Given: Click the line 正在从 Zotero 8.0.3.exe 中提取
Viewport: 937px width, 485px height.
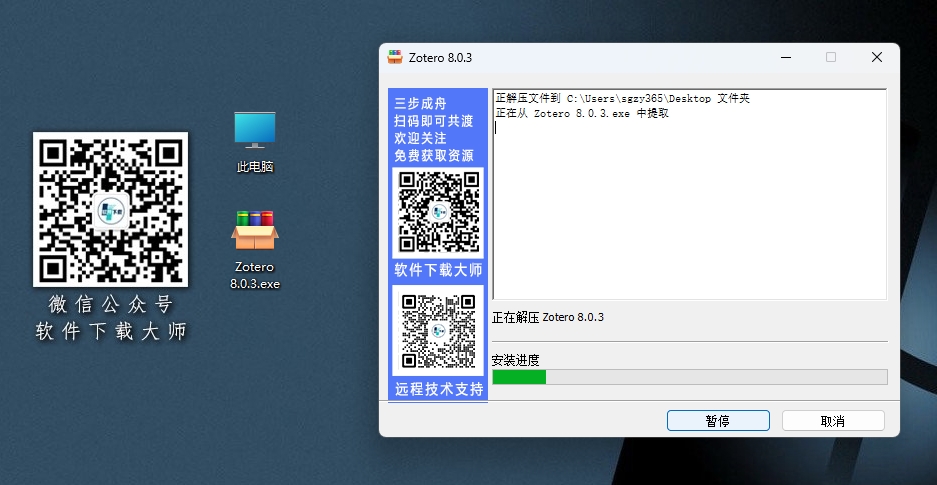Looking at the screenshot, I should tap(581, 113).
